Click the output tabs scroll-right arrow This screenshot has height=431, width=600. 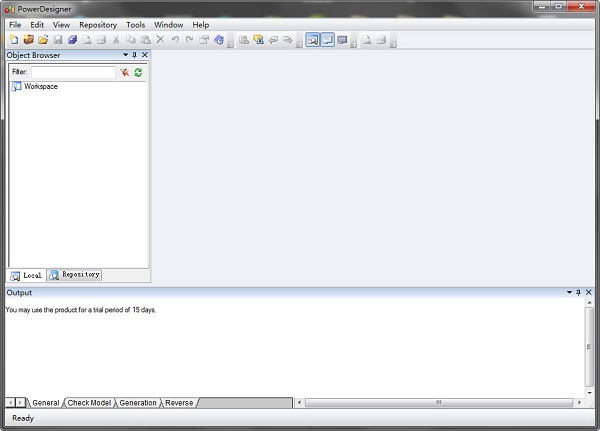click(x=20, y=402)
